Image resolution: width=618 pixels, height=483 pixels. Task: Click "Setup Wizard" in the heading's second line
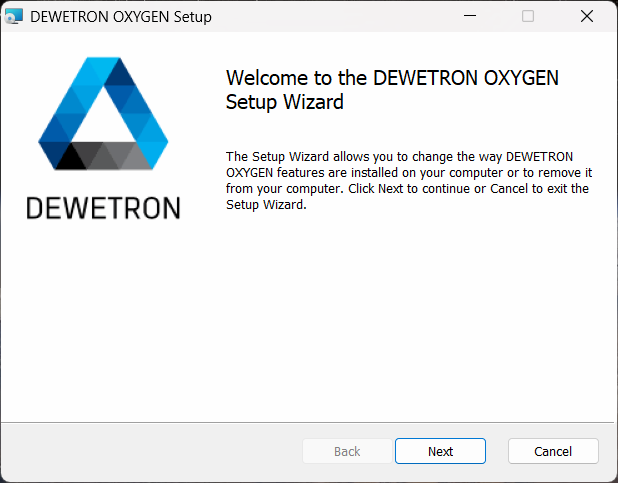pos(285,102)
